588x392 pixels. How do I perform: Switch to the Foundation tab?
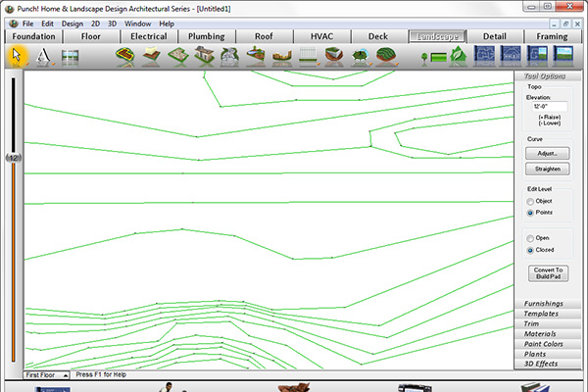point(33,36)
